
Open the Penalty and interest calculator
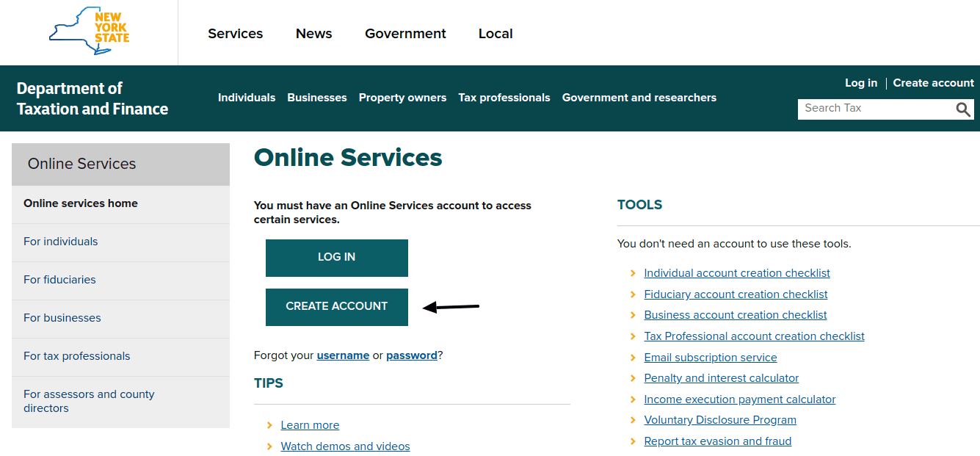(x=721, y=378)
